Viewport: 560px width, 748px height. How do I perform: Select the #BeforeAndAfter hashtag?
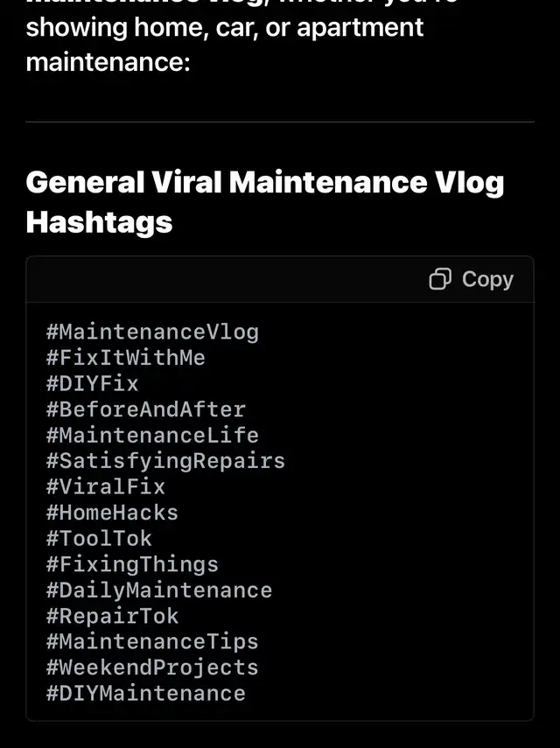tap(146, 409)
